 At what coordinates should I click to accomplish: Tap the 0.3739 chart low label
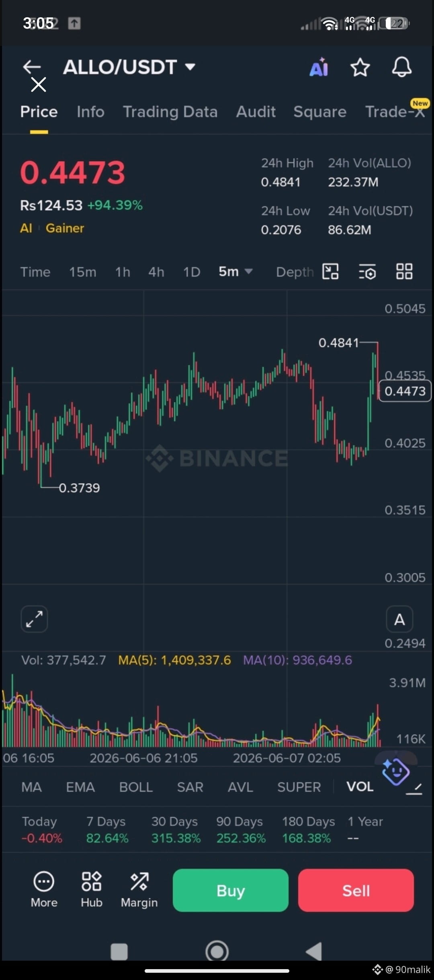(79, 488)
